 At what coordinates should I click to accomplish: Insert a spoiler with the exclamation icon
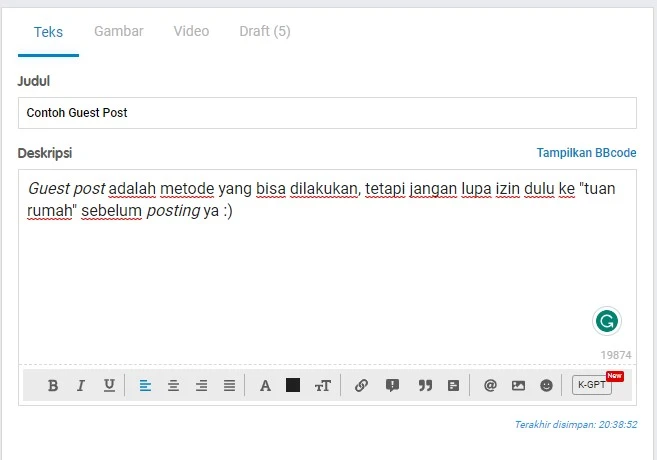(x=393, y=385)
